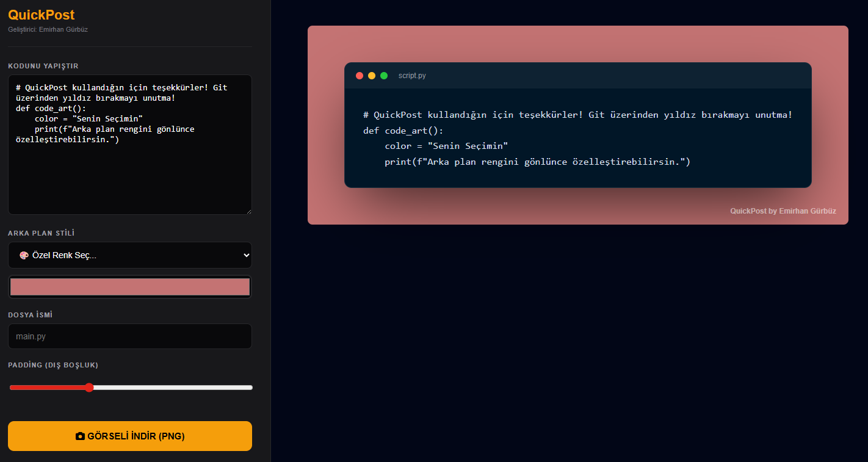The height and width of the screenshot is (462, 868).
Task: Click 'QuickPost by Emirhan Gürbüz' watermark text
Action: 783,211
